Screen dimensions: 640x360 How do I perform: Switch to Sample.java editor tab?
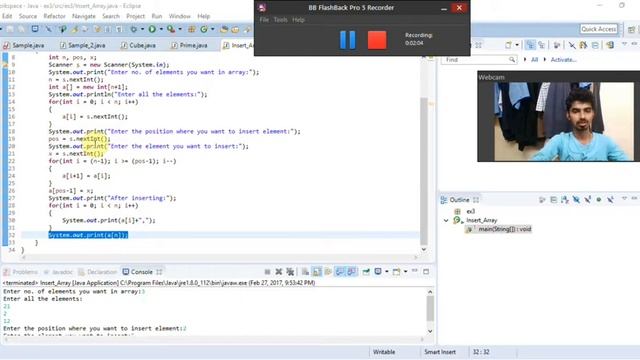pyautogui.click(x=24, y=45)
